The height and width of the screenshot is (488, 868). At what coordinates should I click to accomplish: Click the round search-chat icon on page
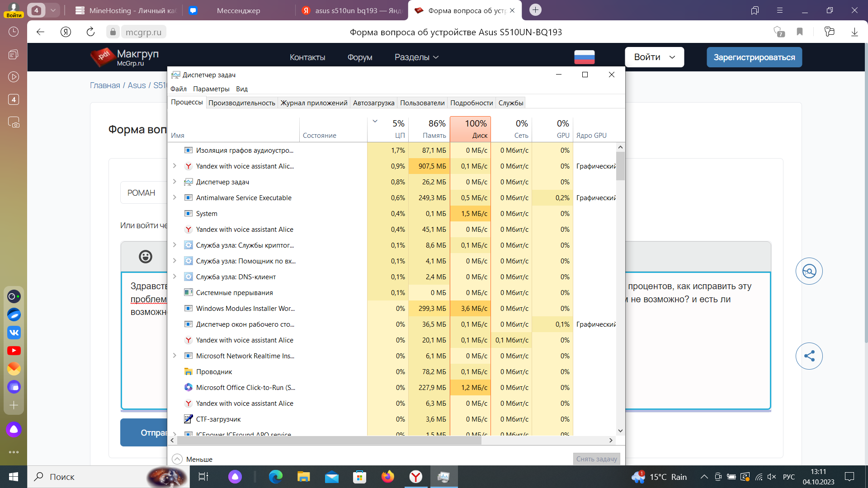pyautogui.click(x=809, y=271)
